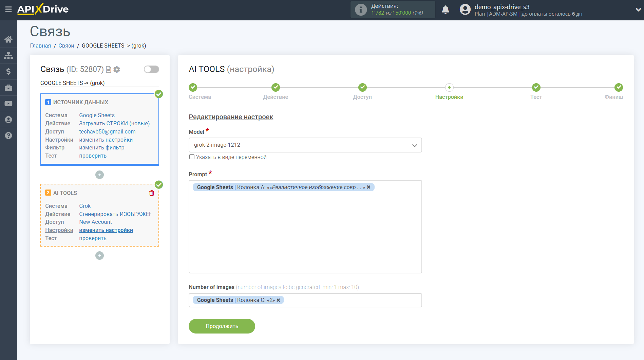
Task: Go to the Доступ step
Action: coord(362,88)
